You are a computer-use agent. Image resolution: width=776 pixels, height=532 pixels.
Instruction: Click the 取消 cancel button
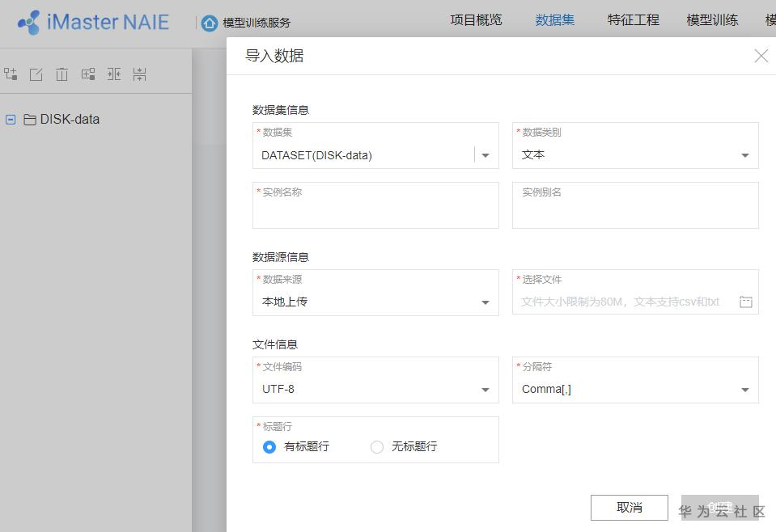coord(629,508)
